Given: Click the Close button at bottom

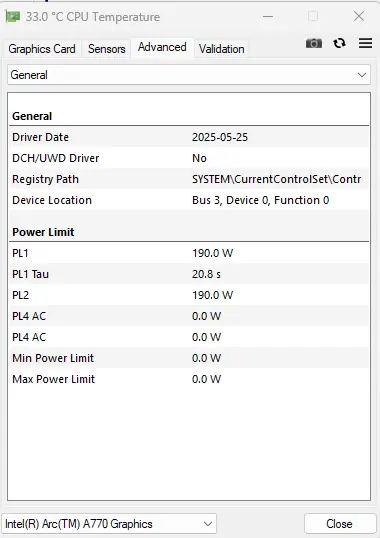Looking at the screenshot, I should point(339,524).
